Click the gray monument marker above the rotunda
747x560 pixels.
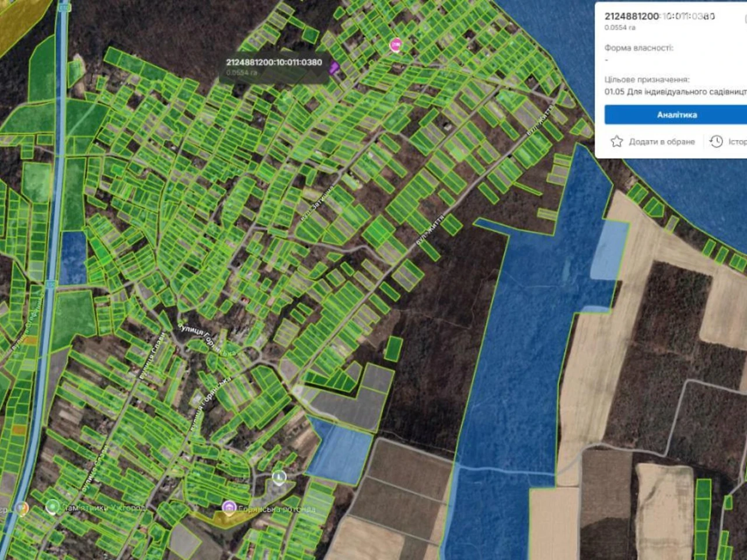point(279,478)
